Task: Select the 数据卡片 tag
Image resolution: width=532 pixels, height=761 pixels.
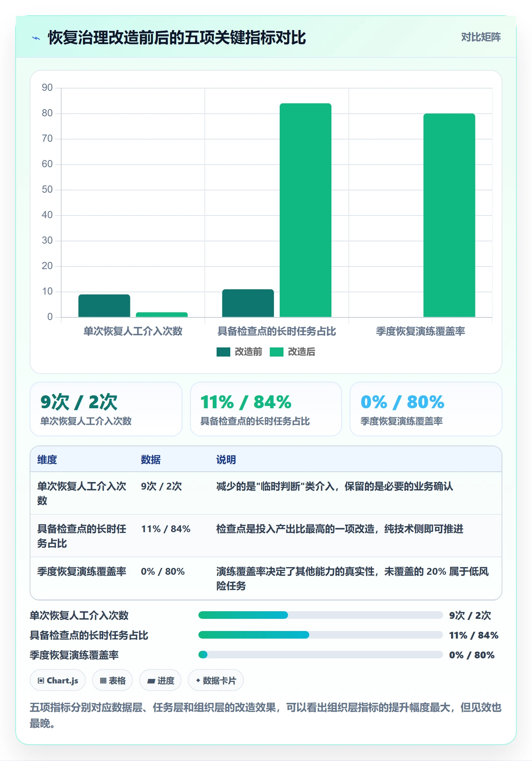Action: tap(216, 680)
